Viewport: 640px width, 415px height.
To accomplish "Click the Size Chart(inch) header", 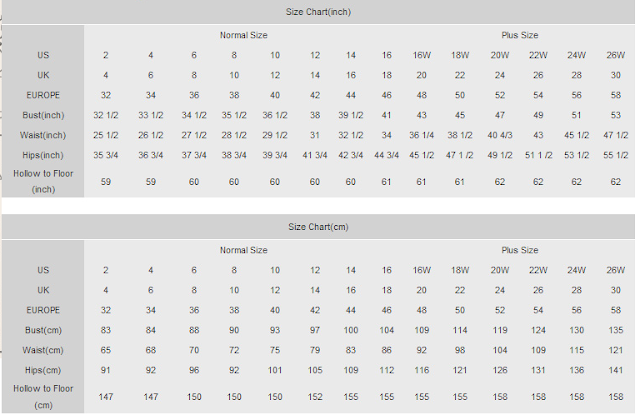I will (318, 12).
